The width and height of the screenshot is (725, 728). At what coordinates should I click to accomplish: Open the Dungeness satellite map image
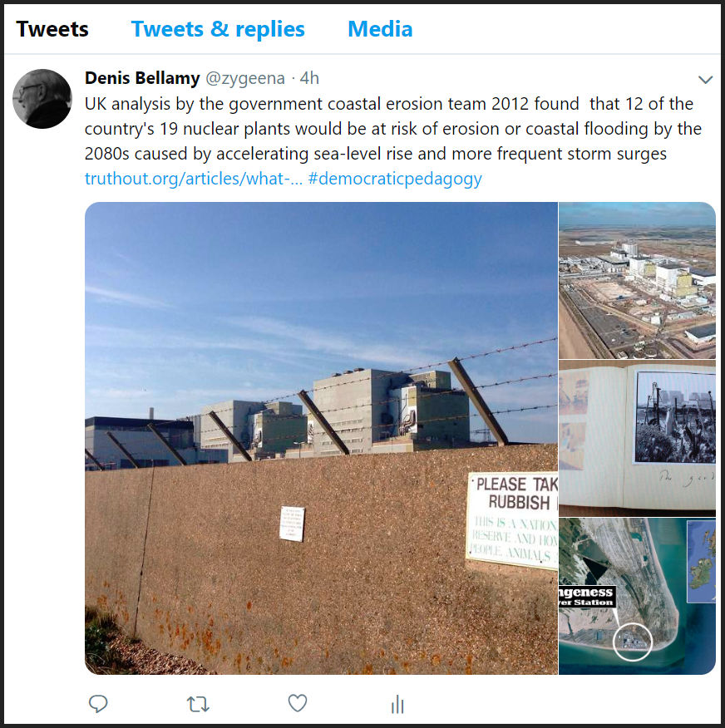coord(637,596)
